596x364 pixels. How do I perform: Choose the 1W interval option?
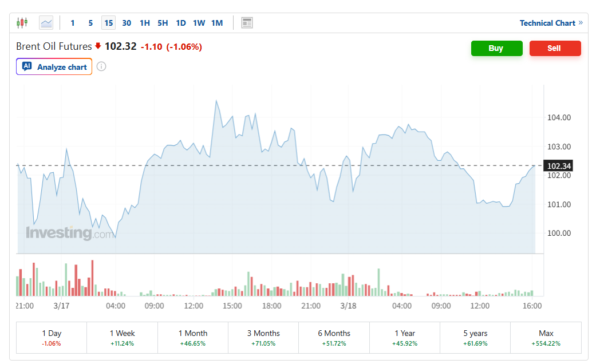pos(199,23)
